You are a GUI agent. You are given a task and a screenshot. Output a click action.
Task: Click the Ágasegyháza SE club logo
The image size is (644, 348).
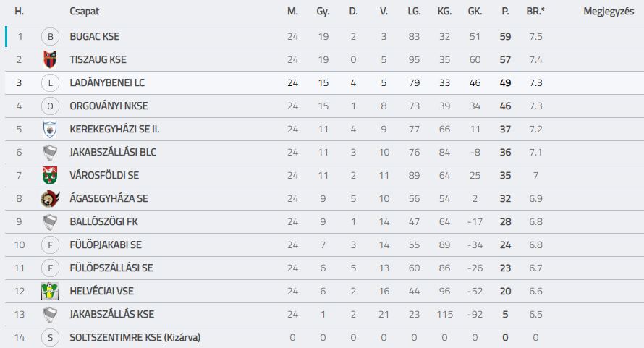50,198
